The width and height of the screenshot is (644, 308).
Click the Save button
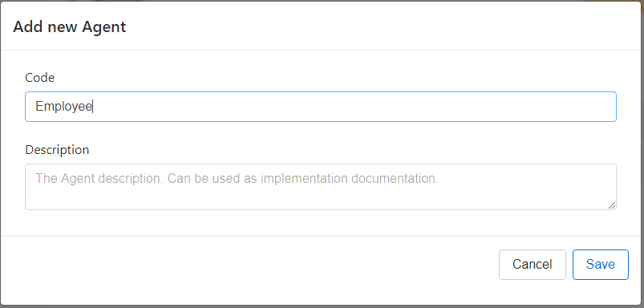[x=601, y=265]
